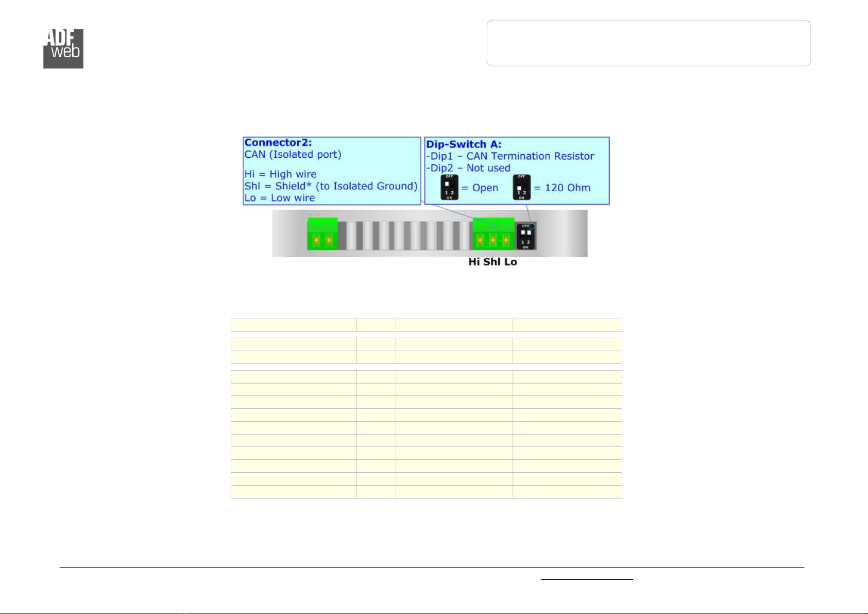Click the 'Hi Shl Lo' pin label
The width and height of the screenshot is (868, 614).
pos(492,262)
